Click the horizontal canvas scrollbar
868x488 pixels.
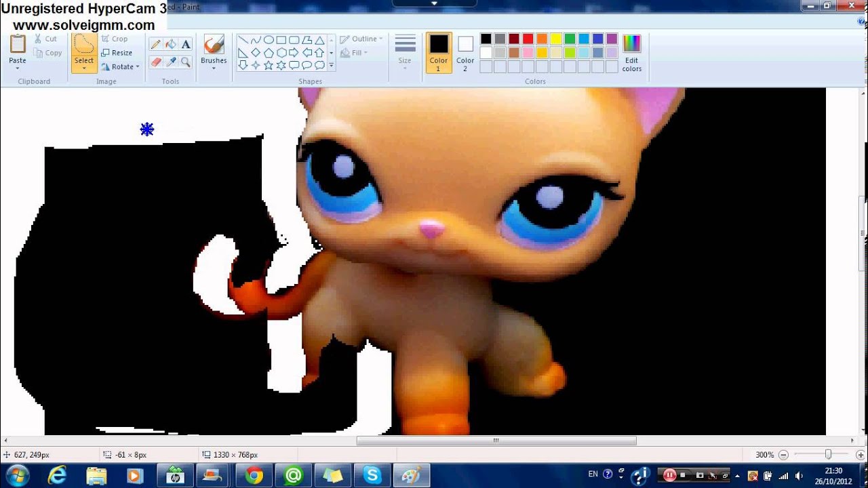point(496,441)
